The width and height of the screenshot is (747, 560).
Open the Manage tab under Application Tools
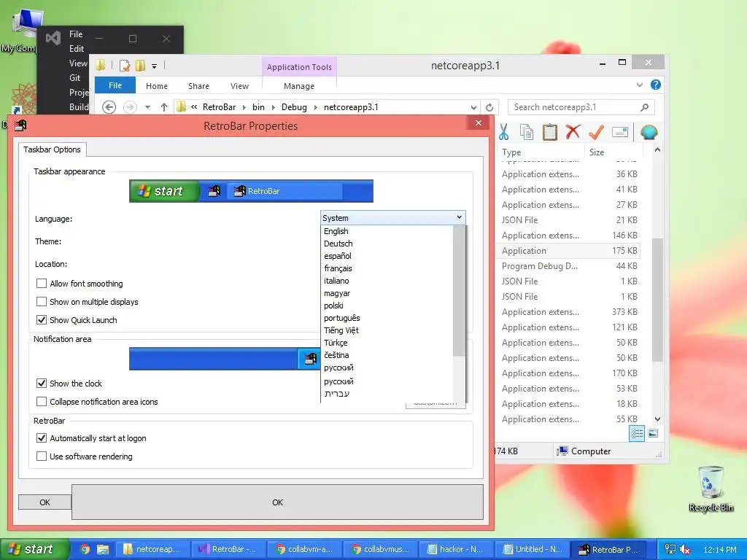pyautogui.click(x=298, y=86)
